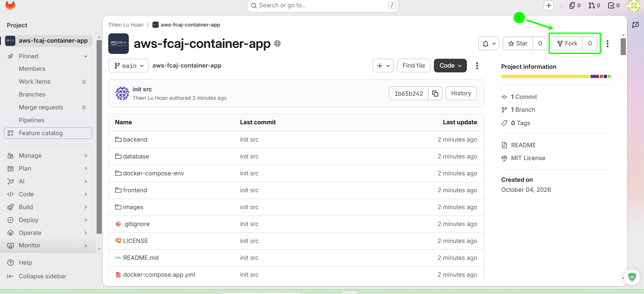Image resolution: width=644 pixels, height=294 pixels.
Task: Open Help in sidebar
Action: click(x=25, y=263)
